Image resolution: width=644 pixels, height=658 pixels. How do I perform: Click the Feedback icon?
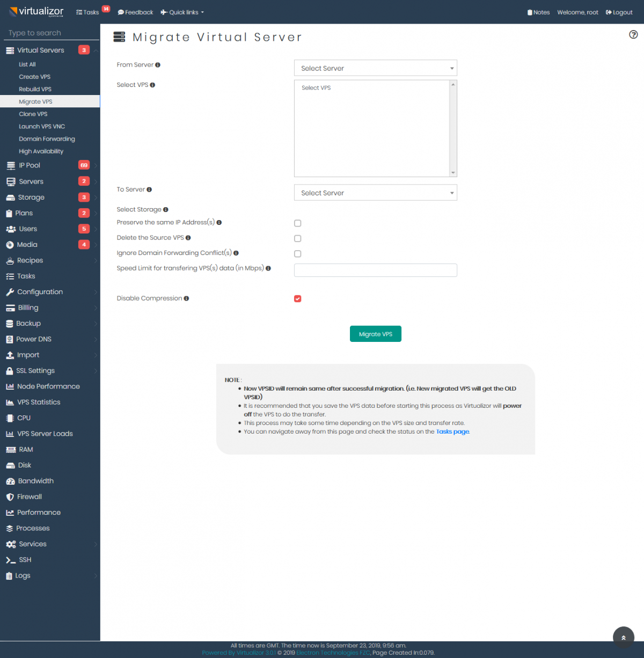tap(135, 12)
